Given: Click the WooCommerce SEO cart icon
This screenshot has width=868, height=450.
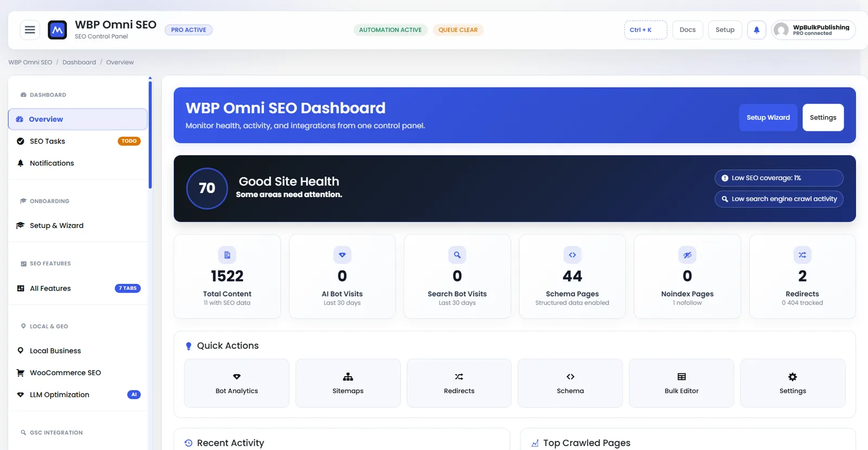Looking at the screenshot, I should [21, 373].
